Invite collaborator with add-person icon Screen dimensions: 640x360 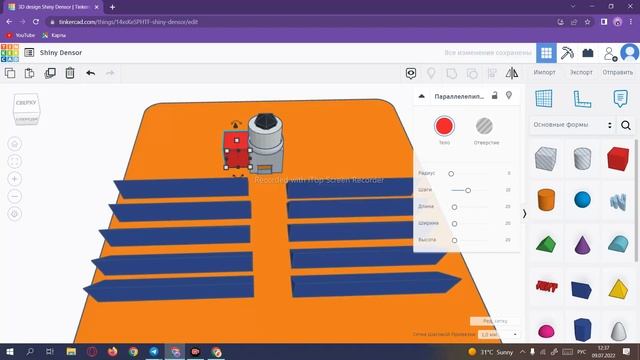pyautogui.click(x=610, y=53)
